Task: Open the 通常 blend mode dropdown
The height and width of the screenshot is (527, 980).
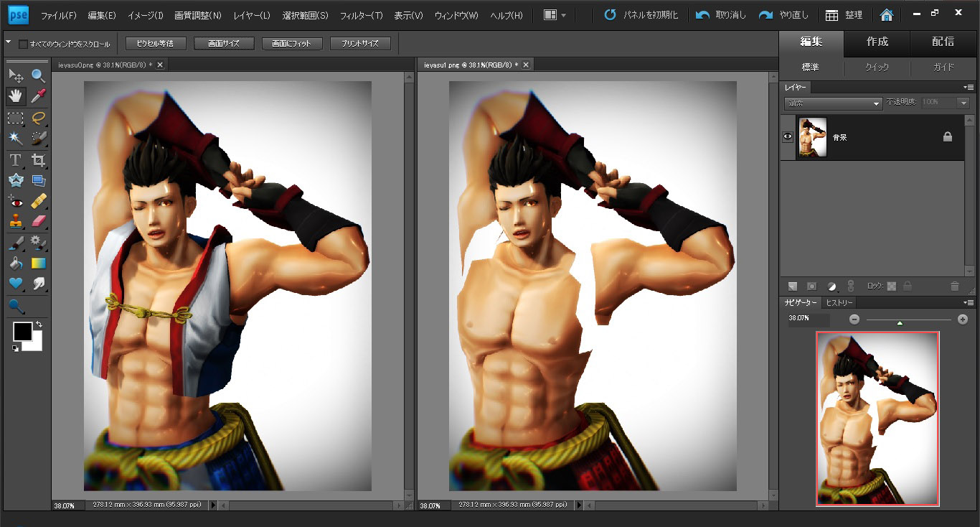Action: click(833, 103)
